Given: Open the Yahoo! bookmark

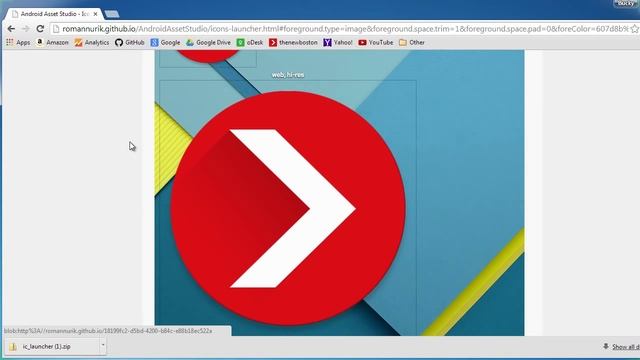Looking at the screenshot, I should click(x=338, y=42).
